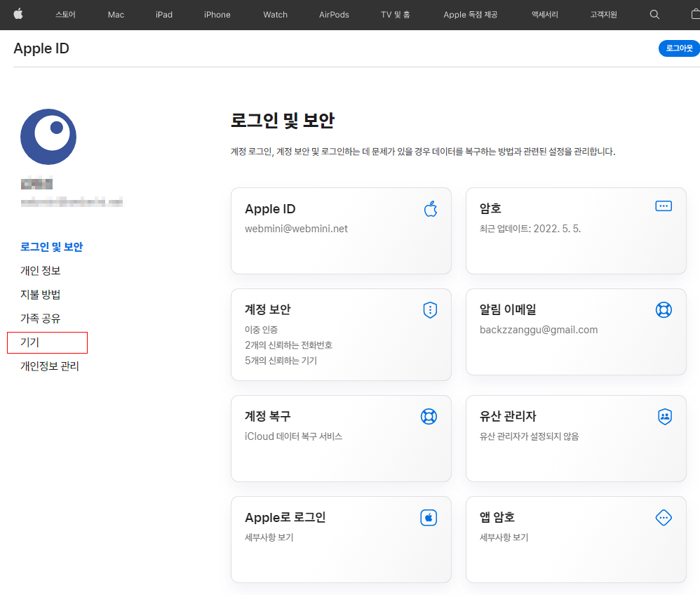Open the 암호 card title
The image size is (700, 595).
click(490, 208)
